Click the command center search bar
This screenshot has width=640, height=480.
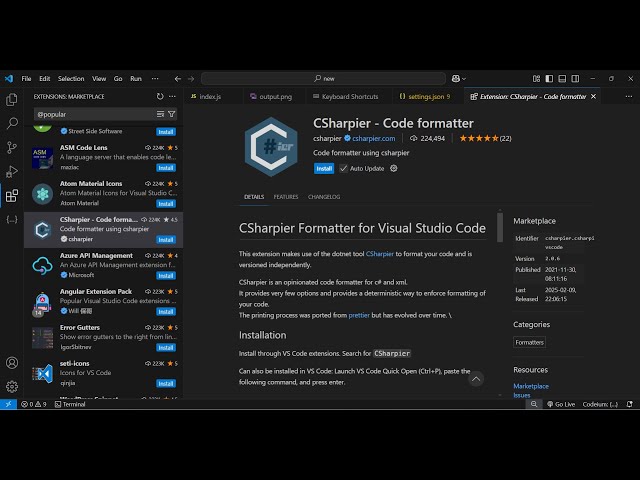pos(324,78)
